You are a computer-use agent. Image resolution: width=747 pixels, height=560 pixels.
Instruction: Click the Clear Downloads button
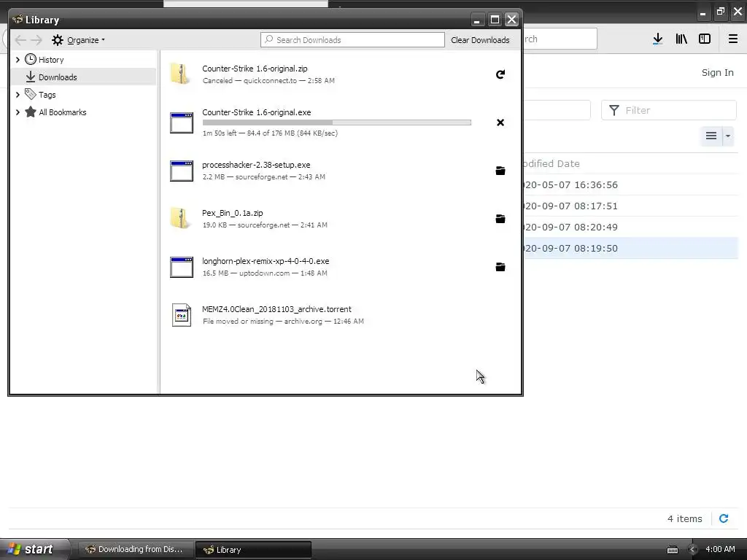[480, 40]
